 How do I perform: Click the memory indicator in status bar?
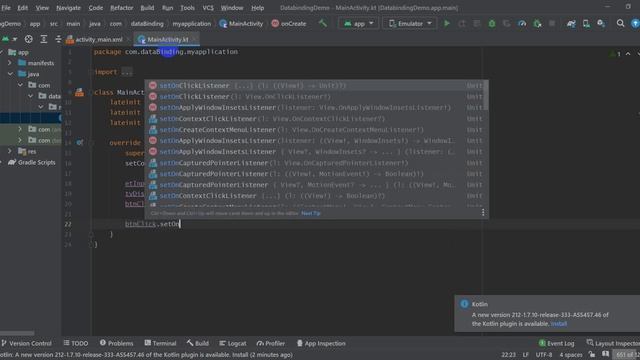tap(627, 355)
